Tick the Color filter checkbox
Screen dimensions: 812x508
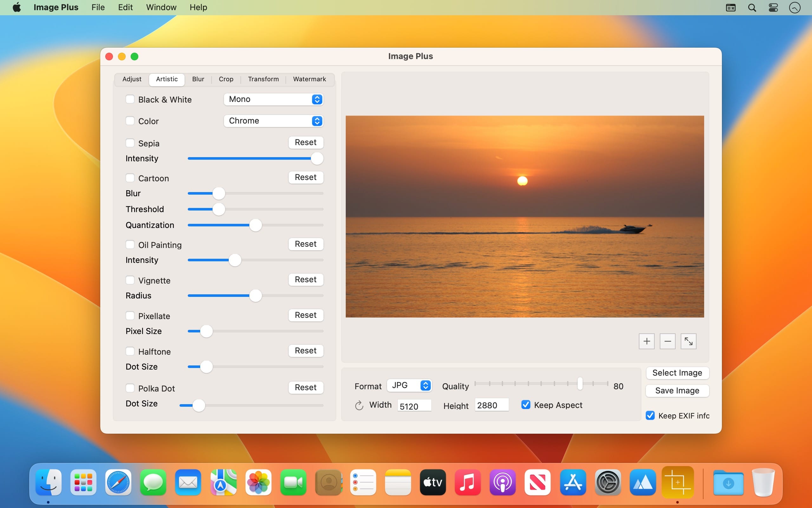[130, 121]
